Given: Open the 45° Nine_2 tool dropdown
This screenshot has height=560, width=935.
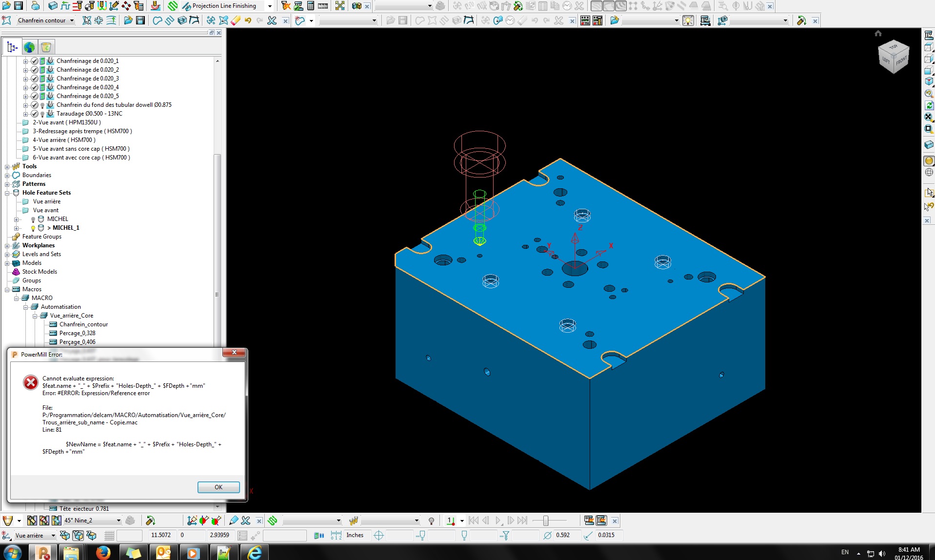Looking at the screenshot, I should [119, 520].
